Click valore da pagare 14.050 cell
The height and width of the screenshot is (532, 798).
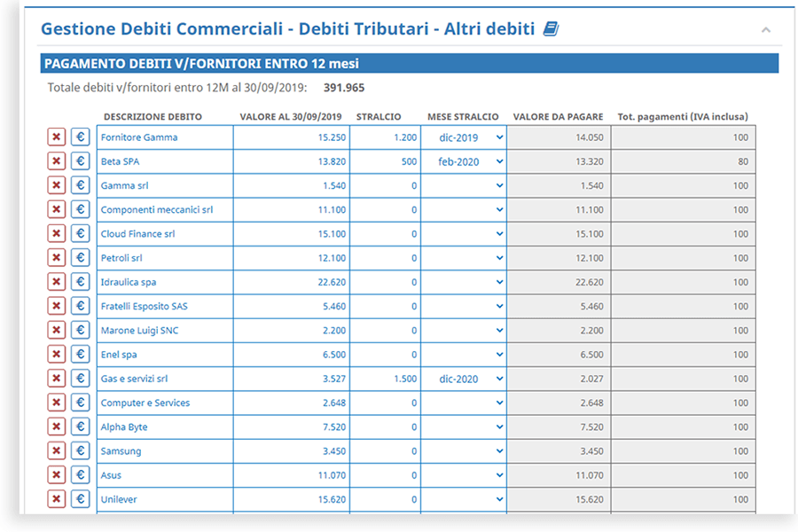pos(559,137)
